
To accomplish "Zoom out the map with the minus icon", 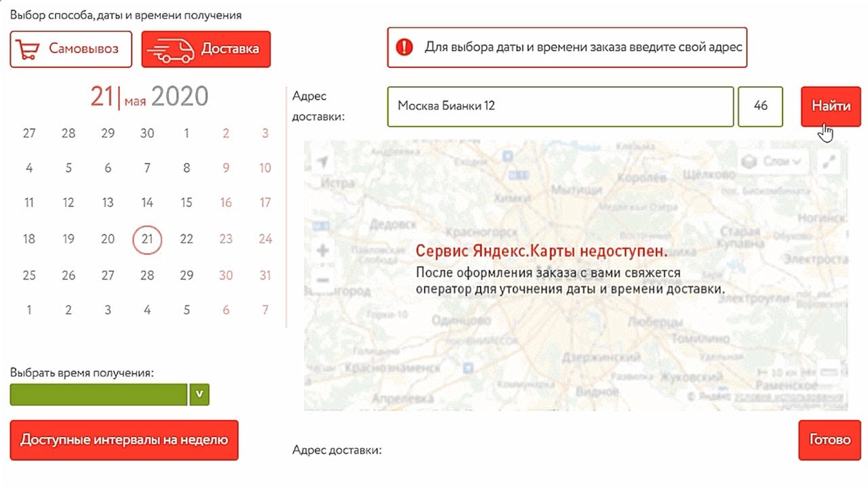I will 323,279.
